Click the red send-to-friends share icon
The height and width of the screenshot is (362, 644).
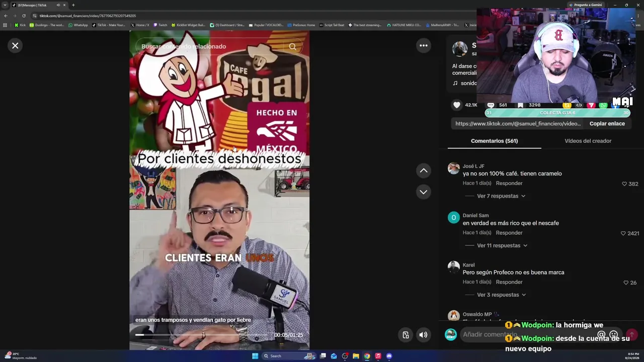coord(591,105)
